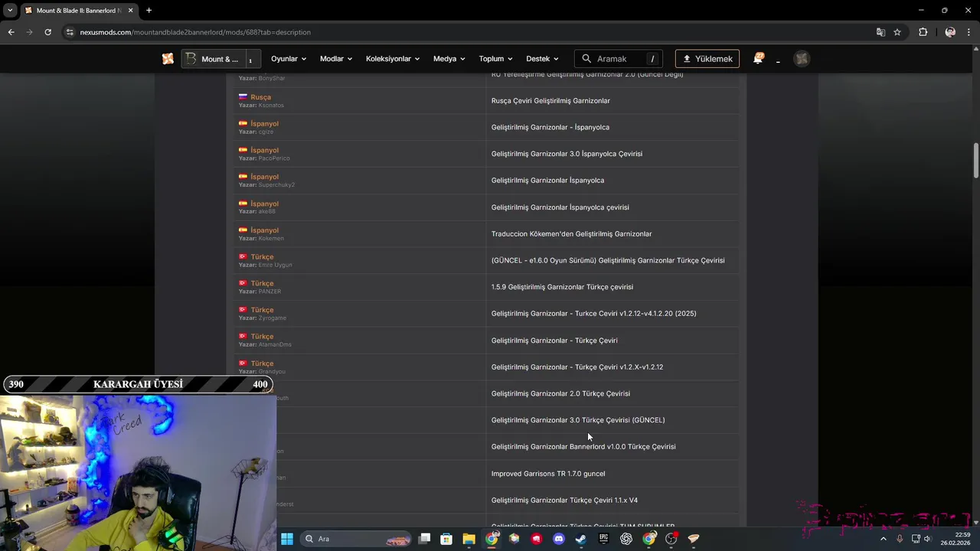The image size is (980, 551).
Task: Open Microsoft Store from the taskbar
Action: tap(446, 539)
